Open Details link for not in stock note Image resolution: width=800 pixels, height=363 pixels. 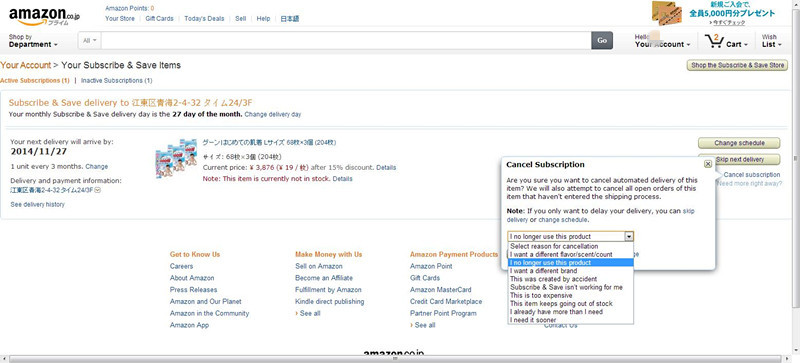(342, 179)
